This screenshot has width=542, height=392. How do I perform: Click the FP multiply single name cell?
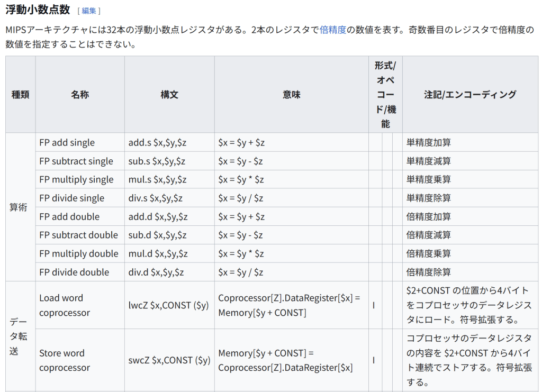pos(76,180)
